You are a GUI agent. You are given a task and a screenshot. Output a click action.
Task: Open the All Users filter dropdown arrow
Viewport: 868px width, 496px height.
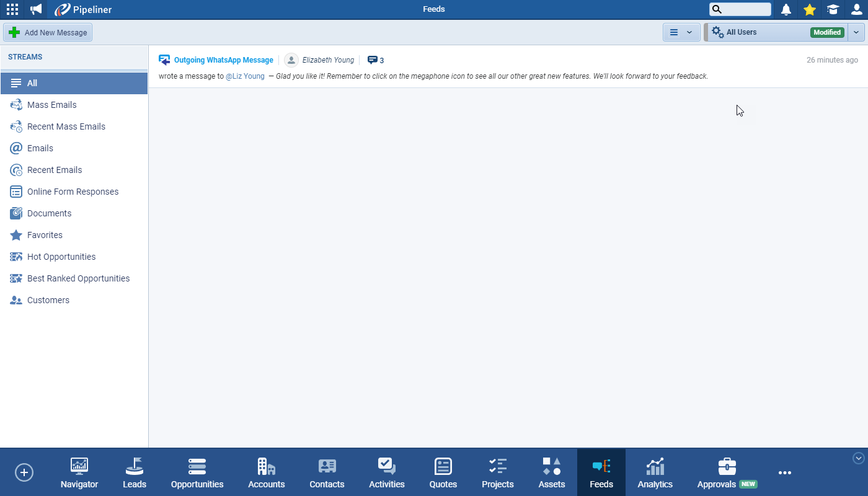(x=856, y=32)
